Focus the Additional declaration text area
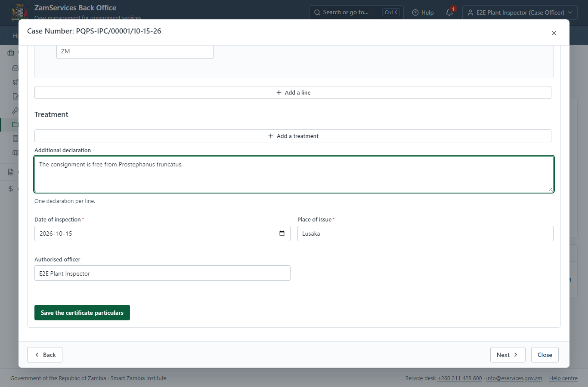The image size is (588, 387). [294, 174]
